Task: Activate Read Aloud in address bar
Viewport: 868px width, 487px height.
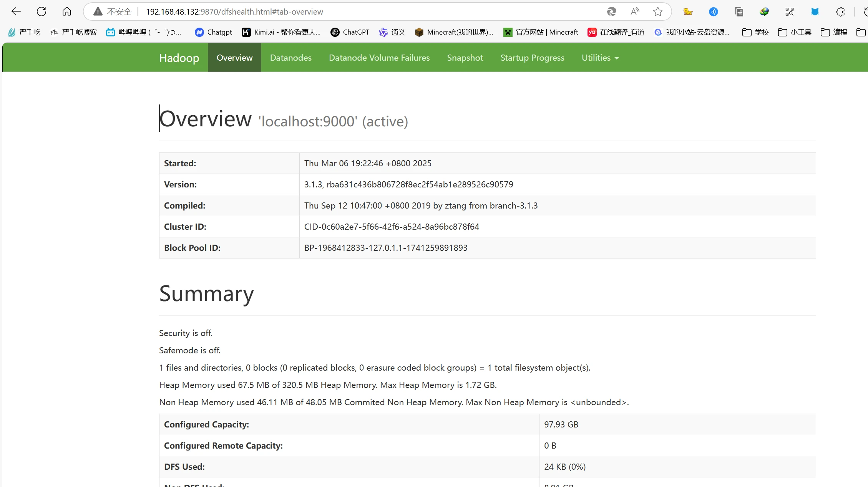Action: [x=635, y=12]
